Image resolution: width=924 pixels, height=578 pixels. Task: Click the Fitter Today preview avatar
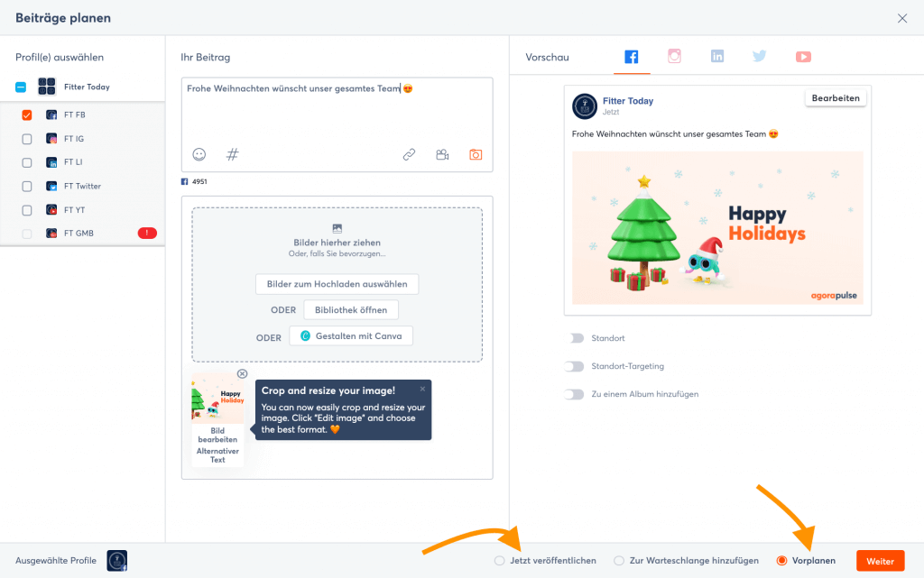pos(585,106)
